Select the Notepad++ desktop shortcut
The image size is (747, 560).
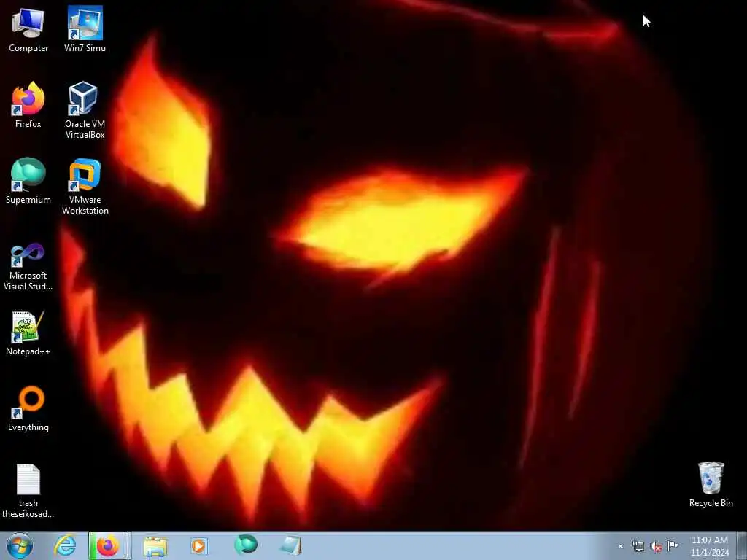(x=28, y=332)
